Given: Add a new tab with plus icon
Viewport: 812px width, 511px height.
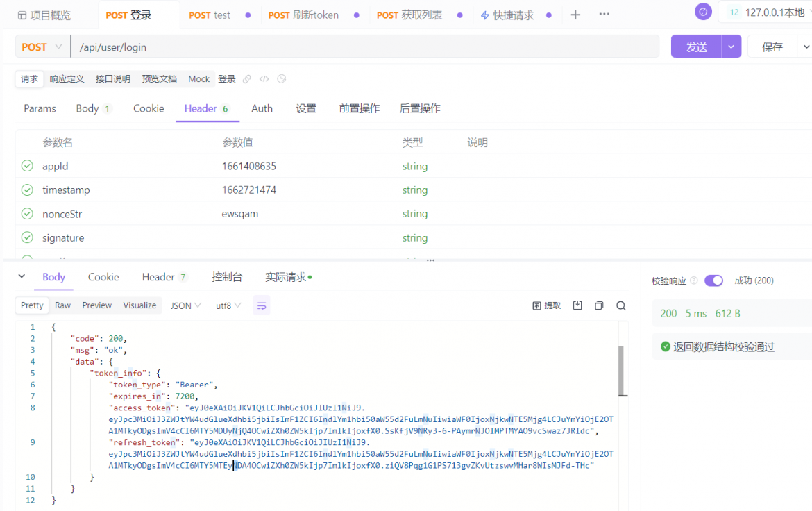Looking at the screenshot, I should (x=575, y=15).
